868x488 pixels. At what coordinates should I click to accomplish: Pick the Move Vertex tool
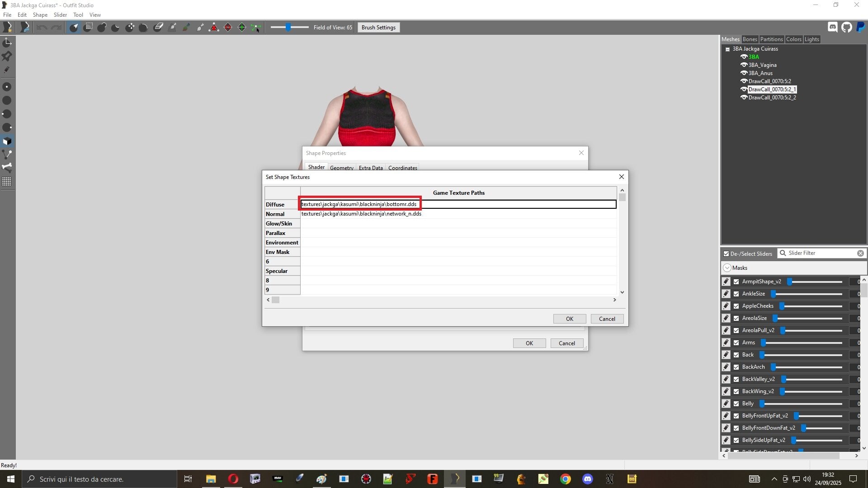(x=256, y=28)
